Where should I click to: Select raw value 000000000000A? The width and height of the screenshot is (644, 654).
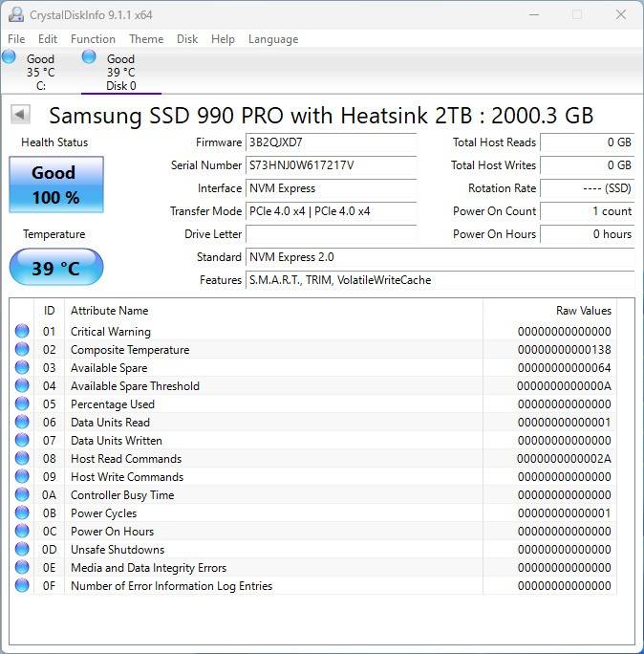[x=565, y=386]
